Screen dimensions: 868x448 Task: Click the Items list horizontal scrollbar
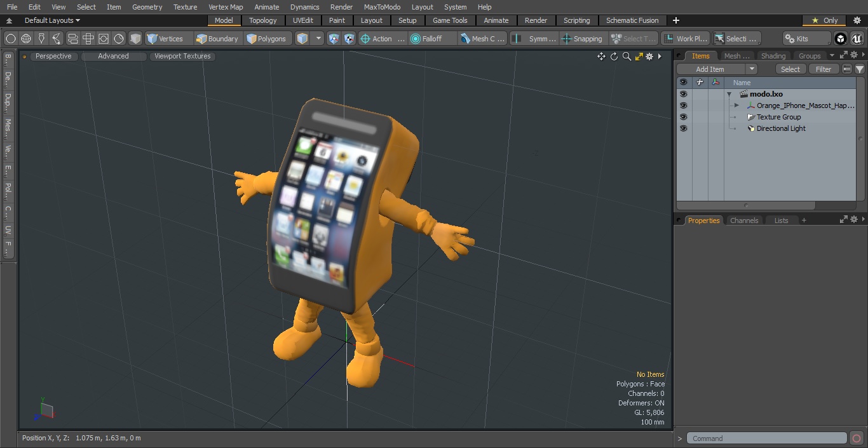click(x=746, y=205)
